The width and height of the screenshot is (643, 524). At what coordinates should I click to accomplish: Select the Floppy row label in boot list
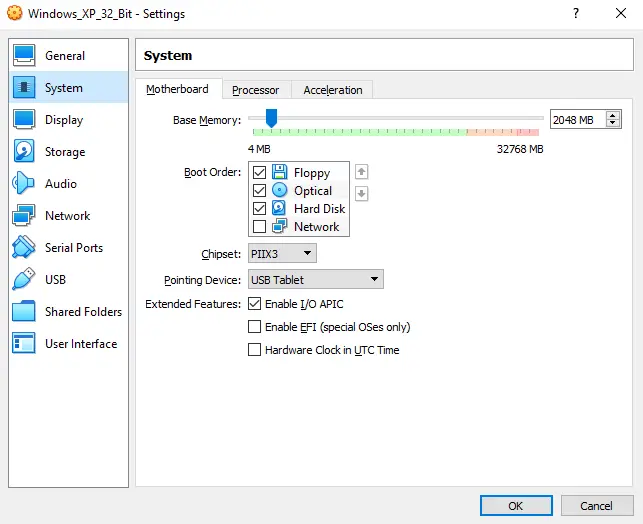312,173
